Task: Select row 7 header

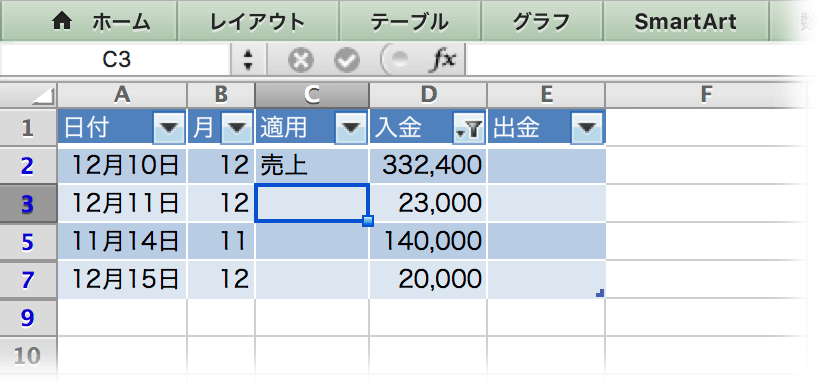Action: [x=28, y=279]
